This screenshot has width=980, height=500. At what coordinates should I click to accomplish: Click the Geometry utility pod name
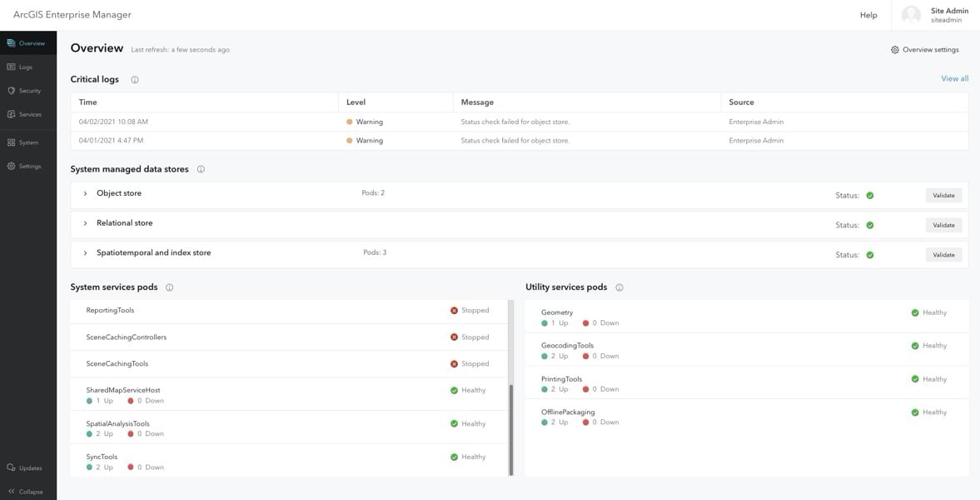pos(557,312)
